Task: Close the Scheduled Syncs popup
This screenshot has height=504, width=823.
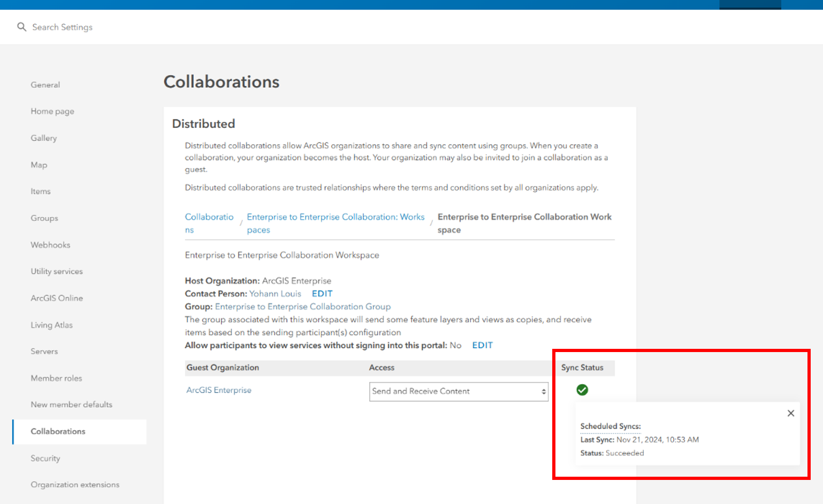Action: [791, 413]
